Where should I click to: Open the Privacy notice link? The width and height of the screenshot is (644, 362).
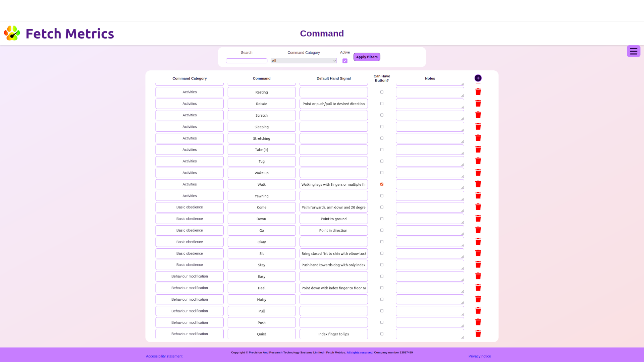479,356
